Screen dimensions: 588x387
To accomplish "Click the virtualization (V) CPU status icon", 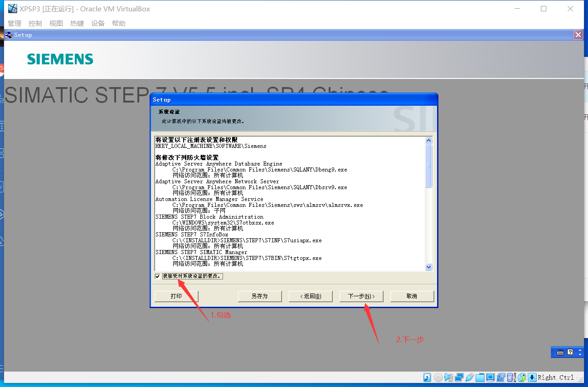I will [510, 377].
